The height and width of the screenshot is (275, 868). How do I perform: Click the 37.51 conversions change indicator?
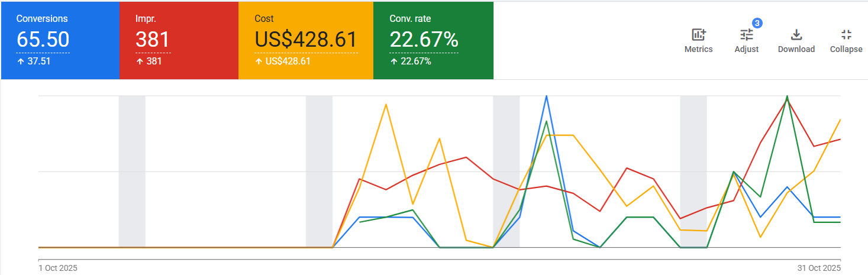34,61
